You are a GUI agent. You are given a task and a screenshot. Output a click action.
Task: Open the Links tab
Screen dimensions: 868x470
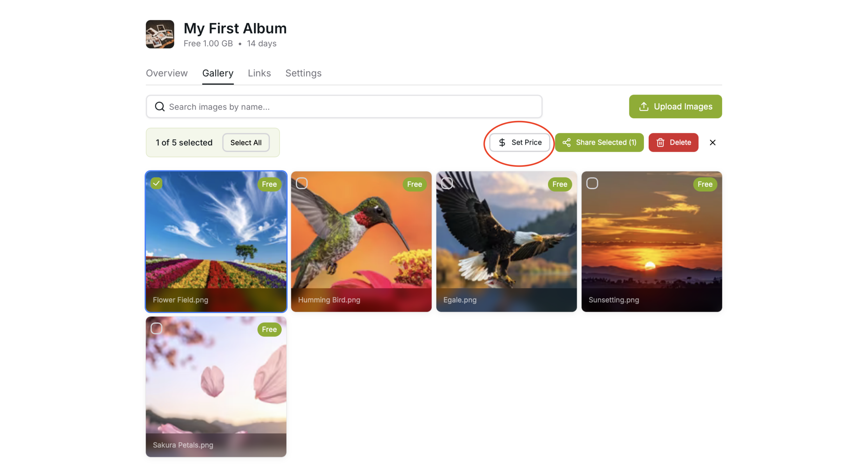point(259,73)
